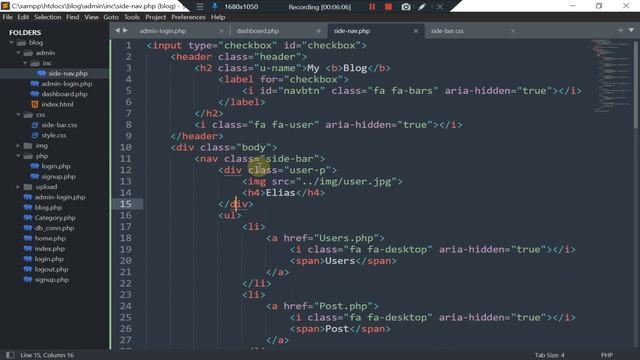Open Category.php in the sidebar
This screenshot has width=640, height=360.
tap(55, 218)
